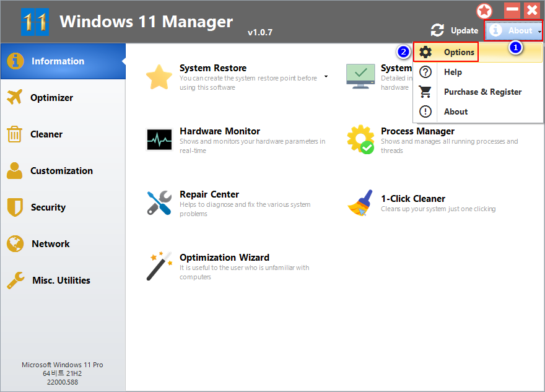Launch System Restore title link
This screenshot has height=392, width=545.
[213, 68]
